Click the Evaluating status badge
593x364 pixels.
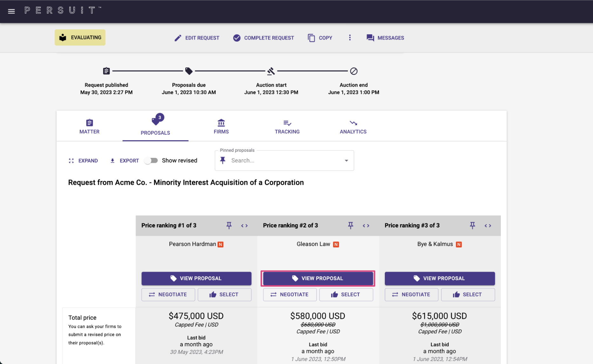(80, 37)
